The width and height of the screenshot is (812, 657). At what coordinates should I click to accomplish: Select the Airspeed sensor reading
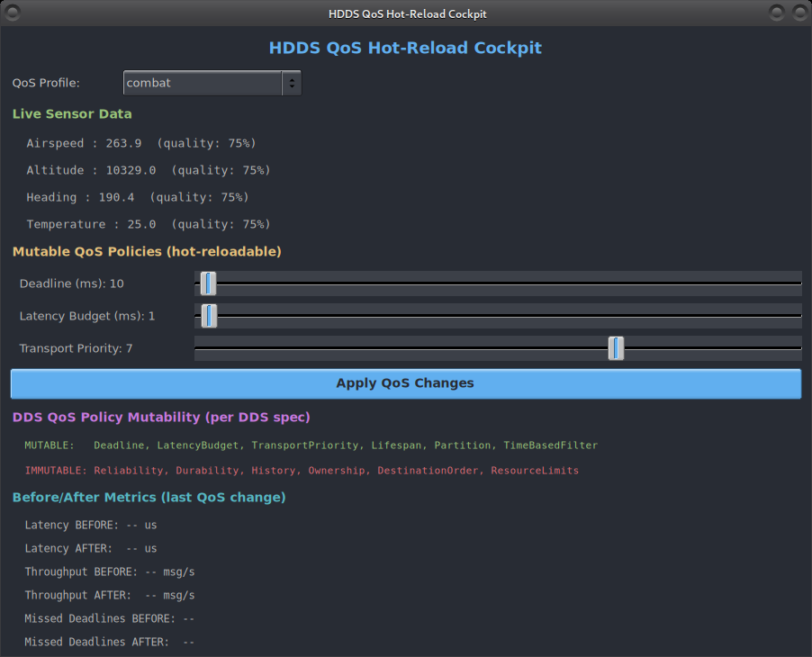coord(141,143)
